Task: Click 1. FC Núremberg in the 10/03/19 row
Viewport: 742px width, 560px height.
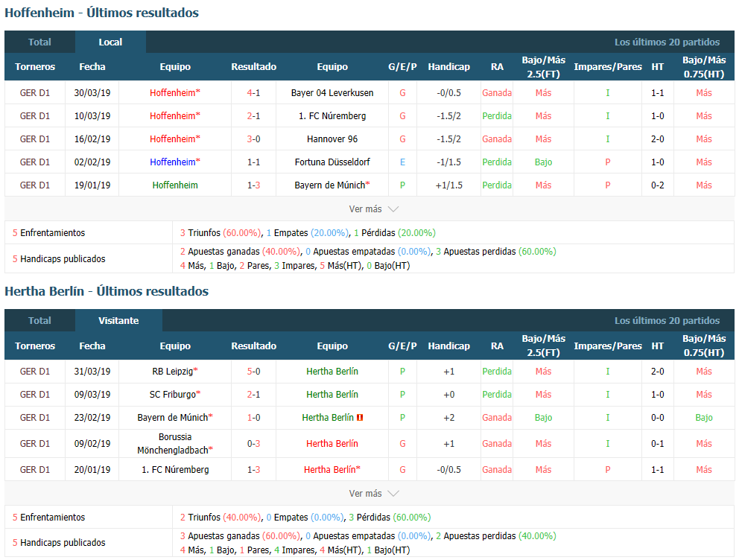Action: [x=332, y=116]
